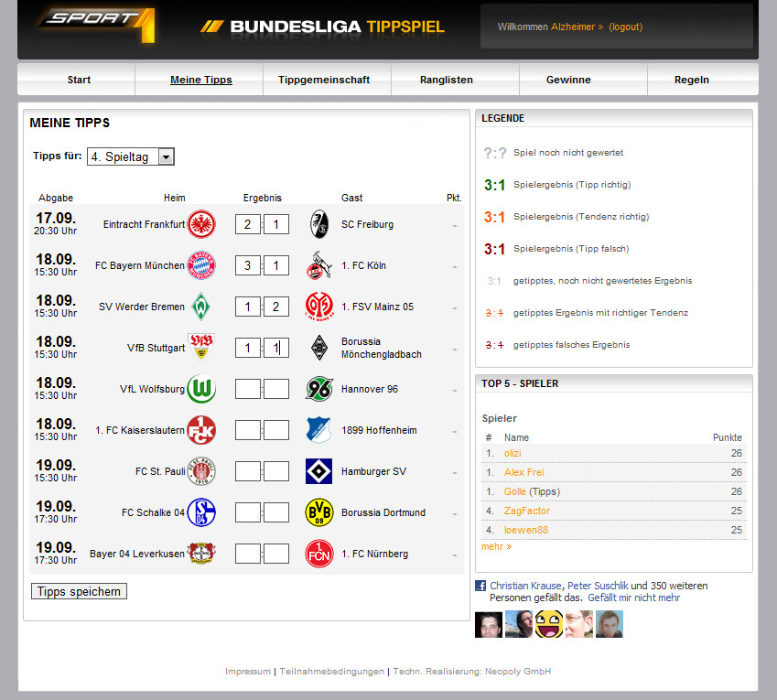The height and width of the screenshot is (700, 777).
Task: Go to the Start navigation tab
Action: (x=79, y=80)
